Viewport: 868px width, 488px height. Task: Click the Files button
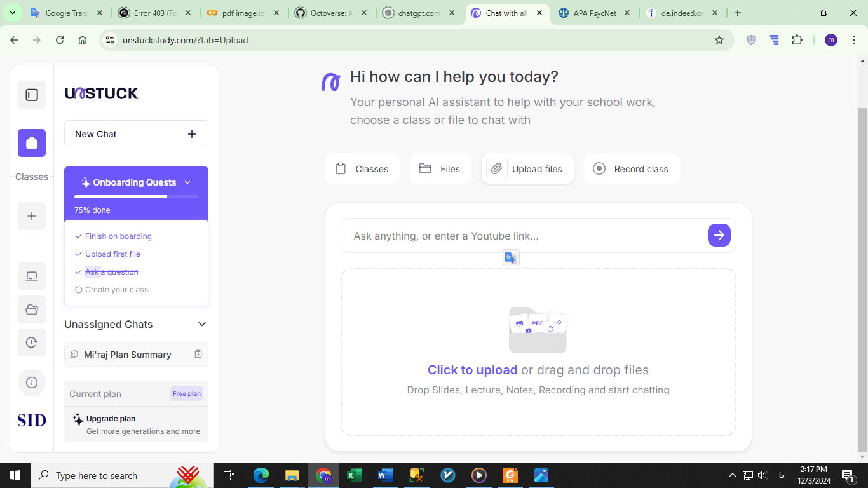point(440,168)
